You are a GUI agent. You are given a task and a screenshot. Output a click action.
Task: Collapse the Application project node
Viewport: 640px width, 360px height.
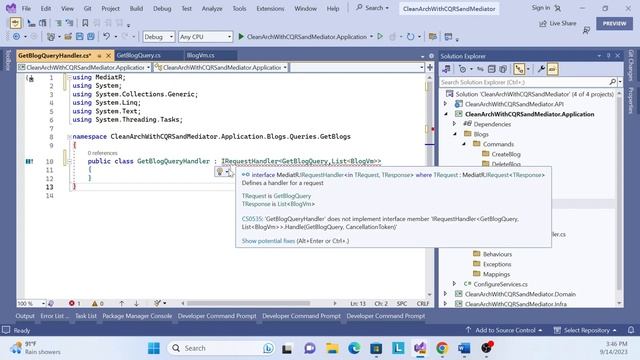445,114
